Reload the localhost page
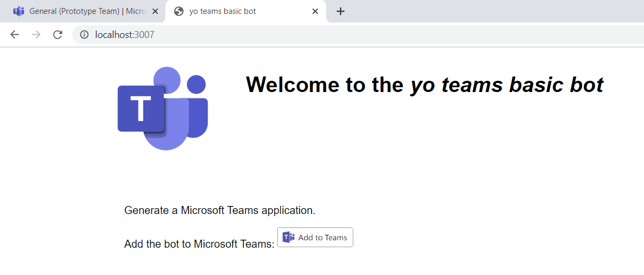Image resolution: width=644 pixels, height=275 pixels. pos(57,35)
